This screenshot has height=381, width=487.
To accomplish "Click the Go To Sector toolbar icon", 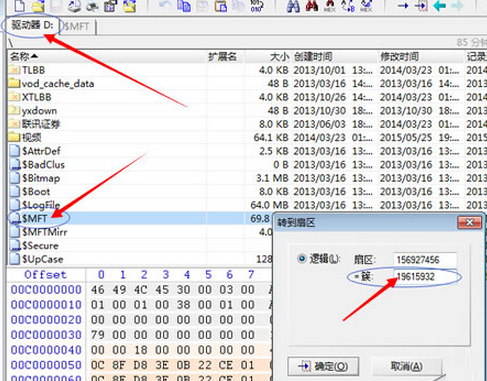I will click(421, 6).
